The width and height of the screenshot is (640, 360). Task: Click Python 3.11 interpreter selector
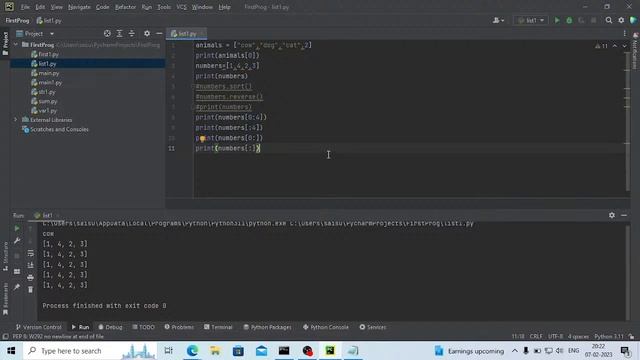click(x=609, y=337)
